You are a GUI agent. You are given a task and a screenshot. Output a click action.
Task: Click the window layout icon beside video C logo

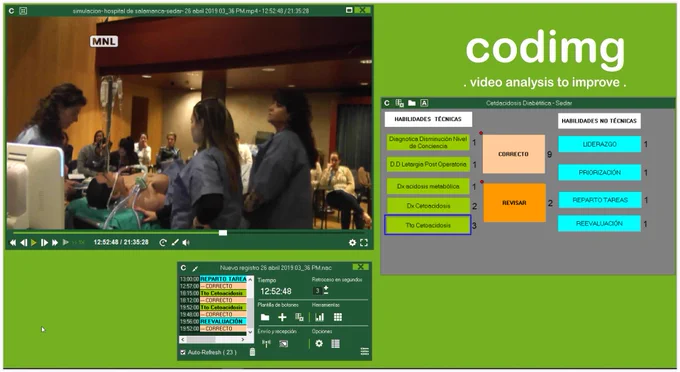tap(23, 11)
